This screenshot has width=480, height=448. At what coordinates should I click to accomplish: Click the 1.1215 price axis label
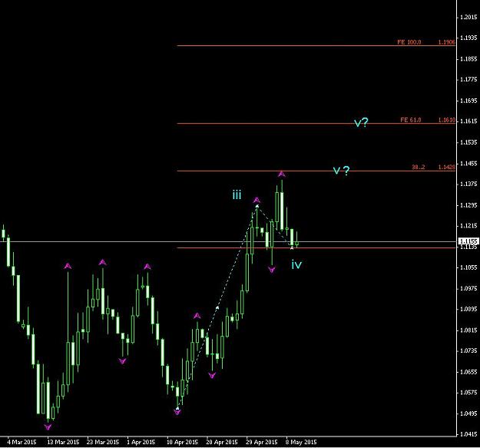[x=468, y=226]
